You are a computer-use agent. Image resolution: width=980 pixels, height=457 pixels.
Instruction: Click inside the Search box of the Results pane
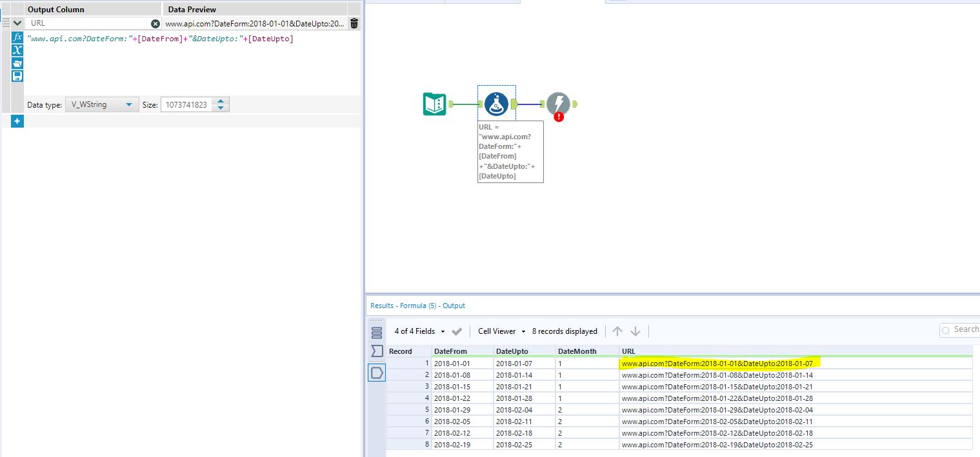[x=965, y=329]
